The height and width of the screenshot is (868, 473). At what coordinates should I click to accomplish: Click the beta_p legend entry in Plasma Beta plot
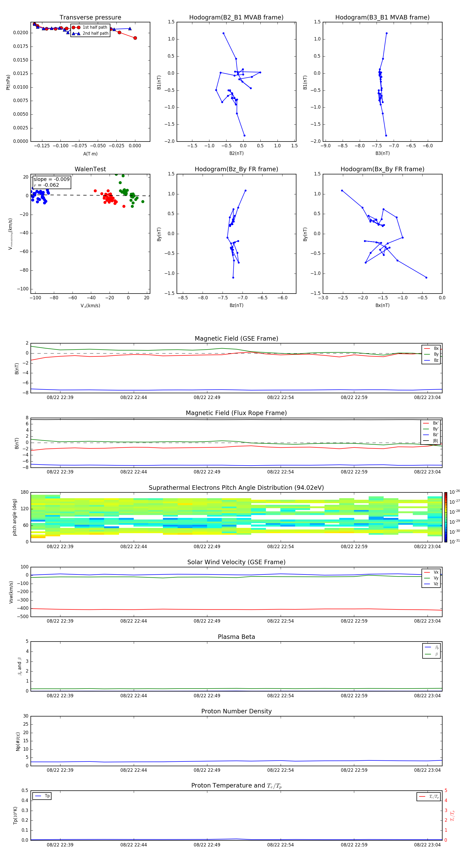point(431,647)
